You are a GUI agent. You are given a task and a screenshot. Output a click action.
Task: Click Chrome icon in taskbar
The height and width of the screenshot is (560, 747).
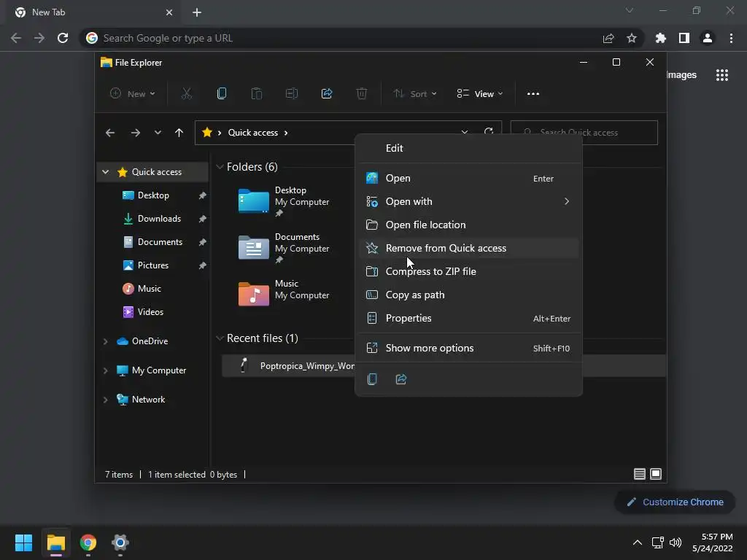pos(88,542)
